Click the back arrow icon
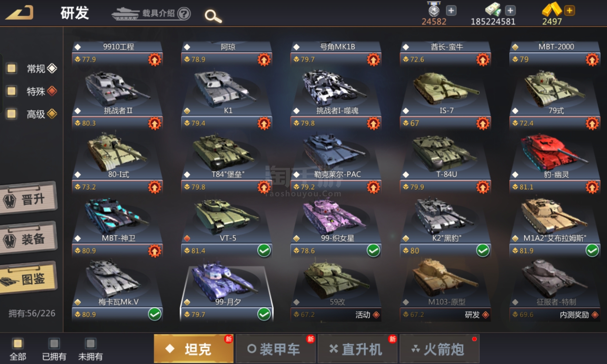Image resolution: width=607 pixels, height=364 pixels. coord(20,13)
